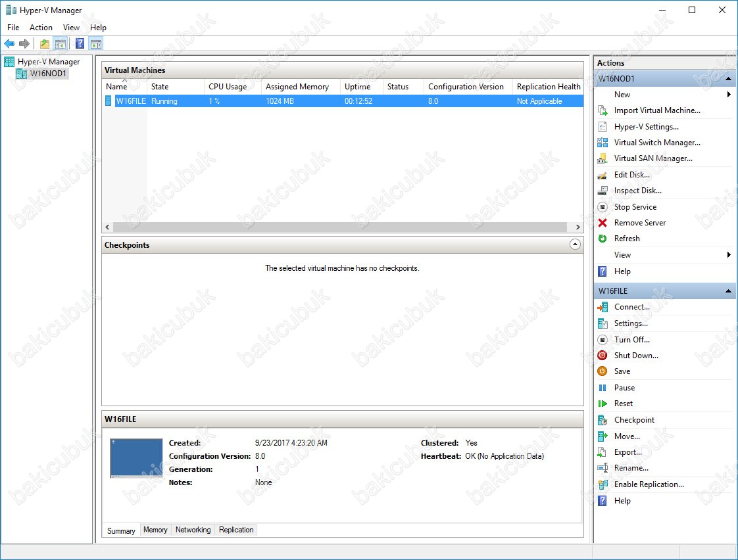Screen dimensions: 738x560
Task: Click the Import Virtual Machine icon
Action: (603, 110)
